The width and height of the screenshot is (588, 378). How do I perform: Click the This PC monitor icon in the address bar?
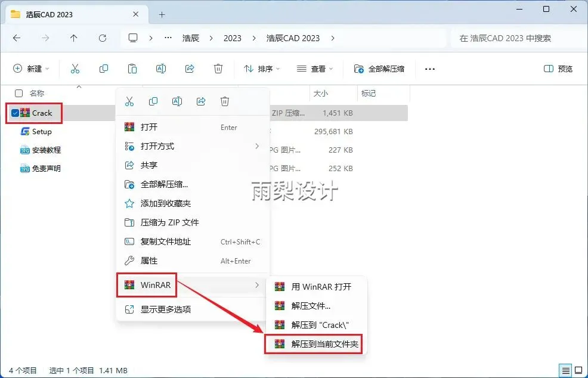pyautogui.click(x=133, y=38)
